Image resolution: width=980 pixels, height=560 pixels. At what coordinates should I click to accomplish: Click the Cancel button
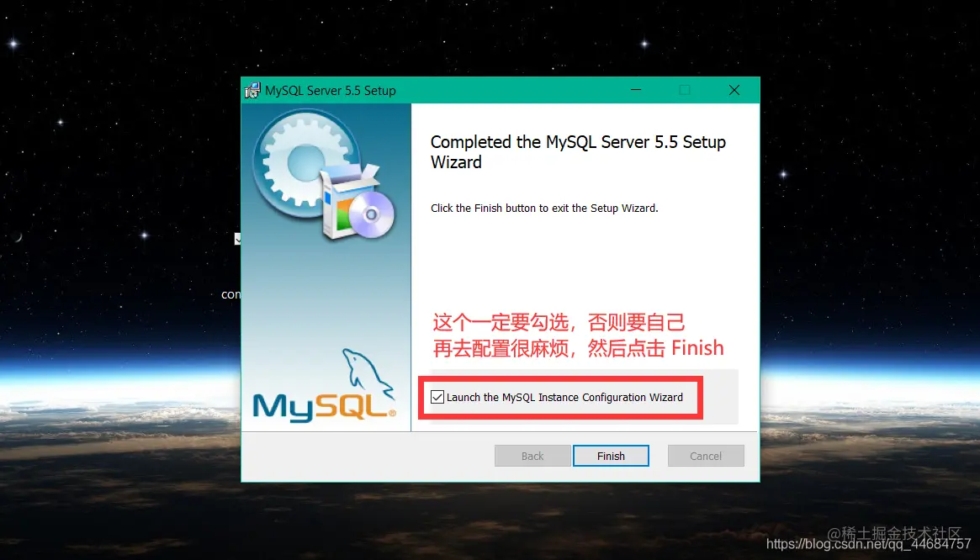706,456
